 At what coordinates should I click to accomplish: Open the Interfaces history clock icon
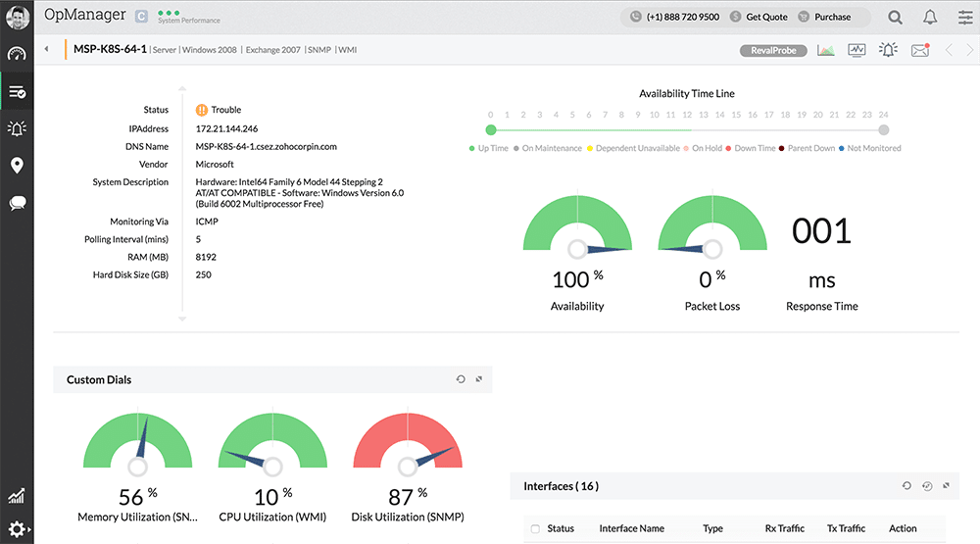point(927,486)
